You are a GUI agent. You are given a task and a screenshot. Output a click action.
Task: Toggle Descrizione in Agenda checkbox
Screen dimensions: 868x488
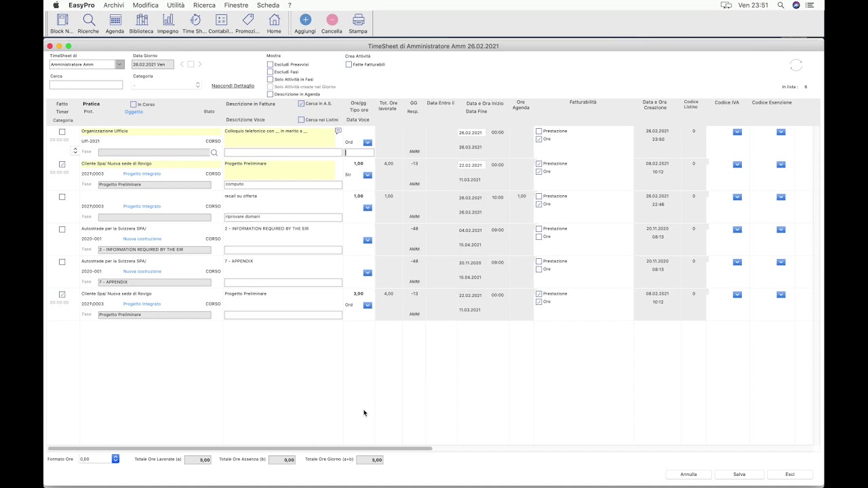click(270, 94)
